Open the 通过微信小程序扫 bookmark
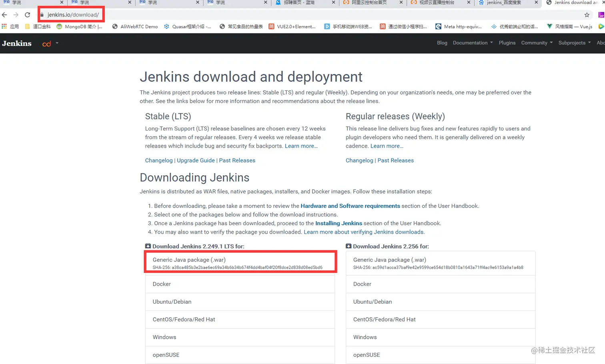 [x=403, y=26]
